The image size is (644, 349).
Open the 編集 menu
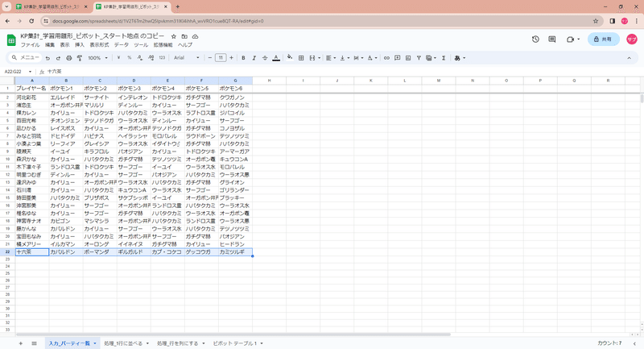coord(50,45)
